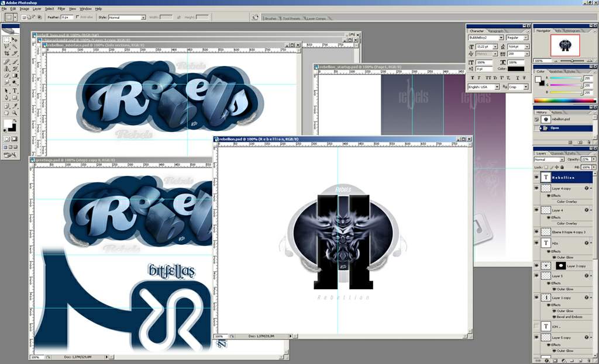This screenshot has height=364, width=599.
Task: Select the Move tool in toolbox
Action: click(14, 39)
